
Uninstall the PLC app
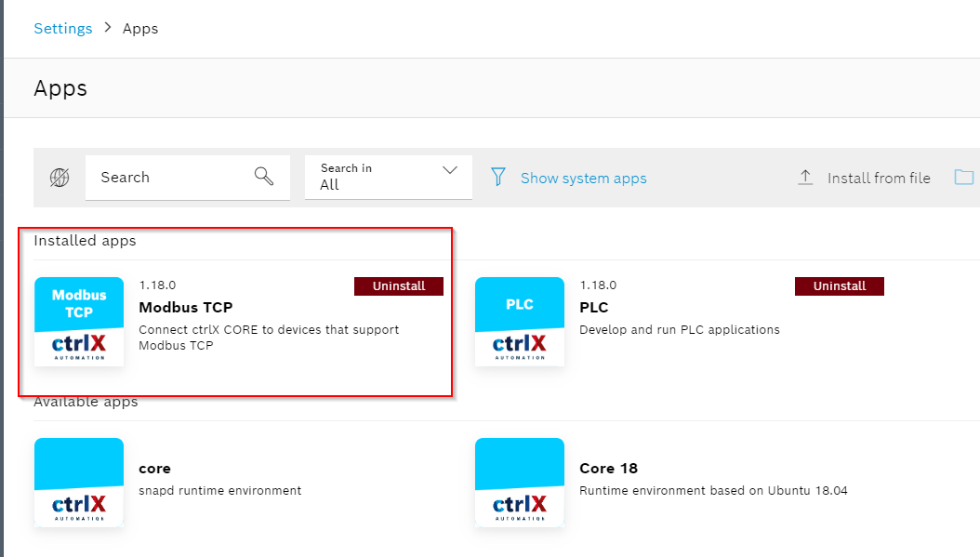coord(840,286)
